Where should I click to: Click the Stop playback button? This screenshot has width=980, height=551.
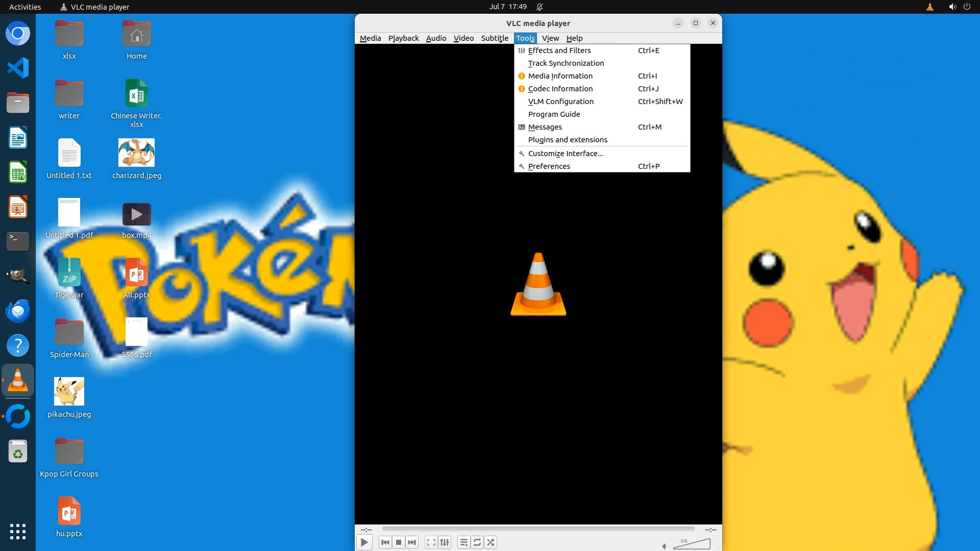click(x=399, y=542)
